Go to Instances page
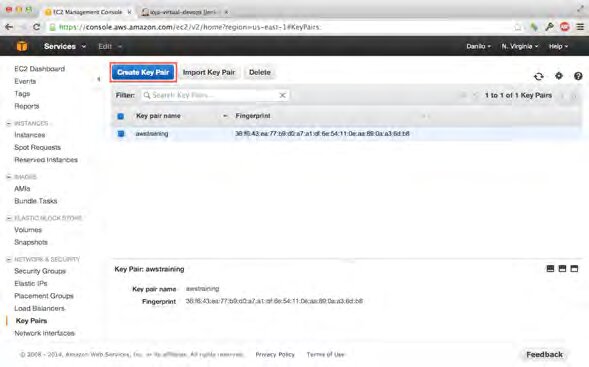Viewport: 589px width, 367px height. click(30, 135)
